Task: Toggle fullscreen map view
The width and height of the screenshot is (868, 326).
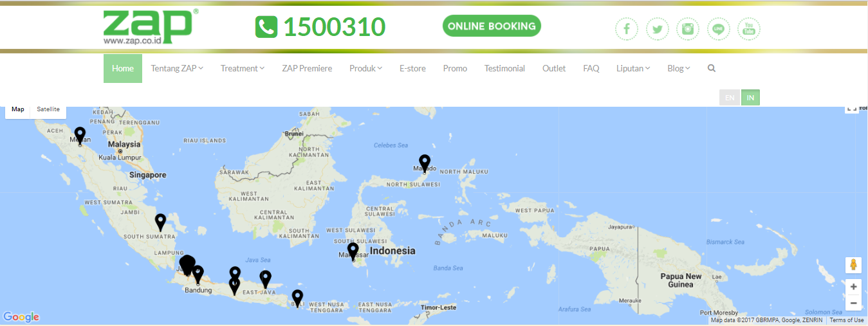Action: pyautogui.click(x=851, y=109)
